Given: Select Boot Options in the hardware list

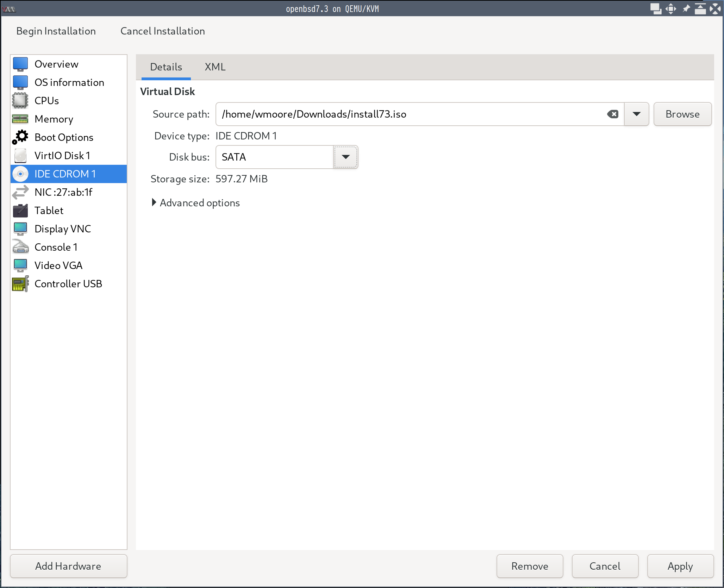Looking at the screenshot, I should [x=69, y=137].
